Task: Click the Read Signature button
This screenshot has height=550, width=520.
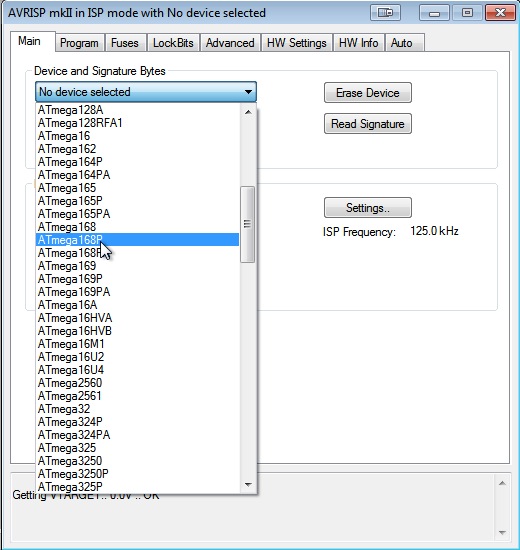Action: tap(368, 123)
